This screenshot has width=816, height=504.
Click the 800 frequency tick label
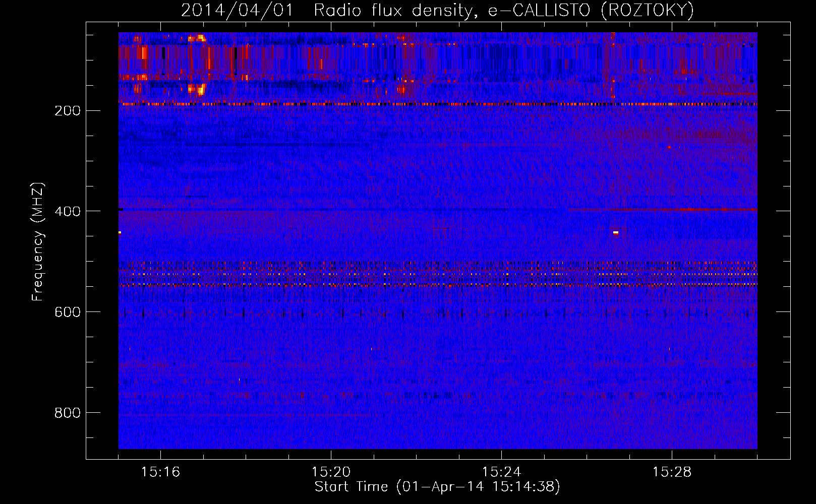68,413
